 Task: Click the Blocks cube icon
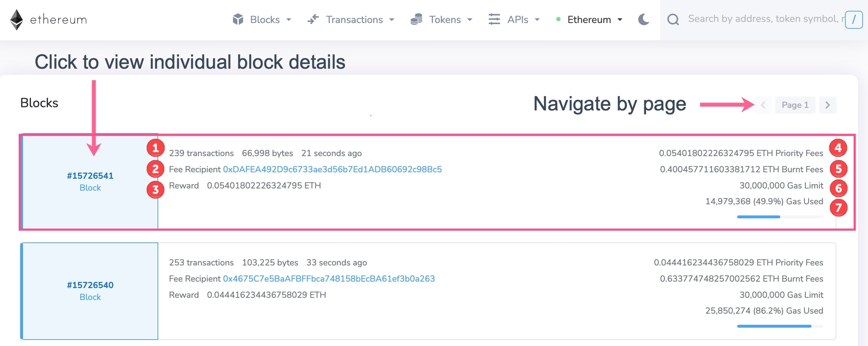(238, 19)
